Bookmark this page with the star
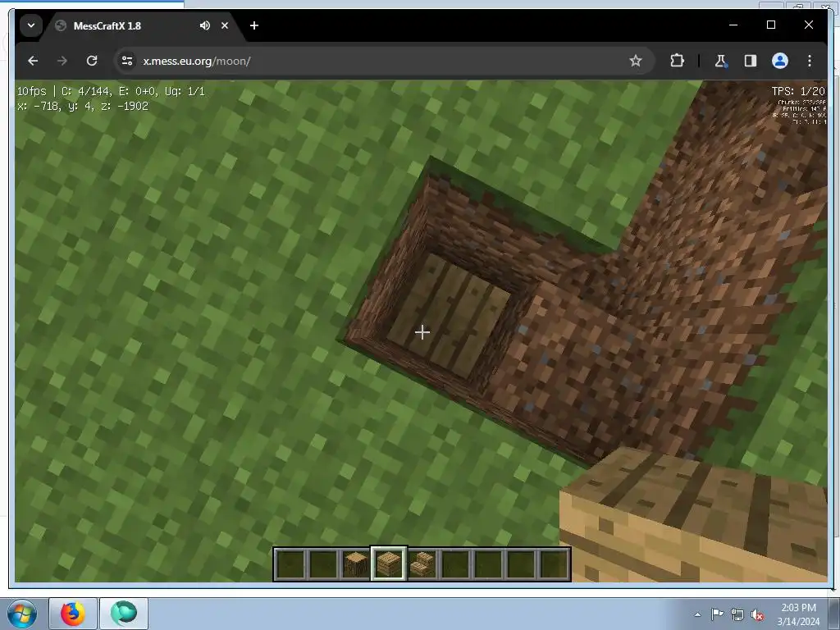 coord(636,61)
